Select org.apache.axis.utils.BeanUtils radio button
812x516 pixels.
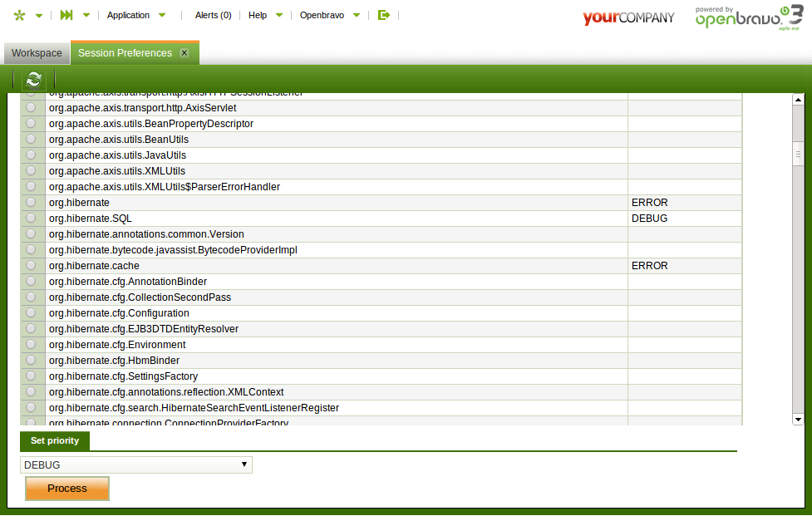click(x=31, y=140)
